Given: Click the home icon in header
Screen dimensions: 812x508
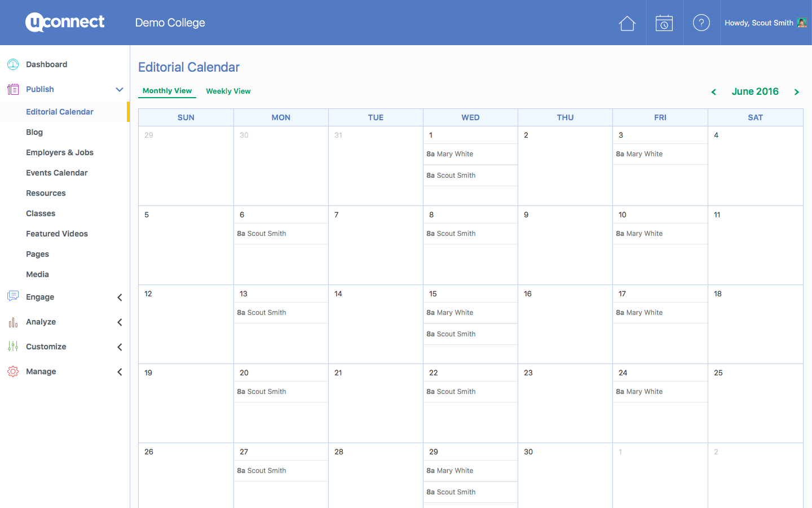Looking at the screenshot, I should [x=627, y=23].
